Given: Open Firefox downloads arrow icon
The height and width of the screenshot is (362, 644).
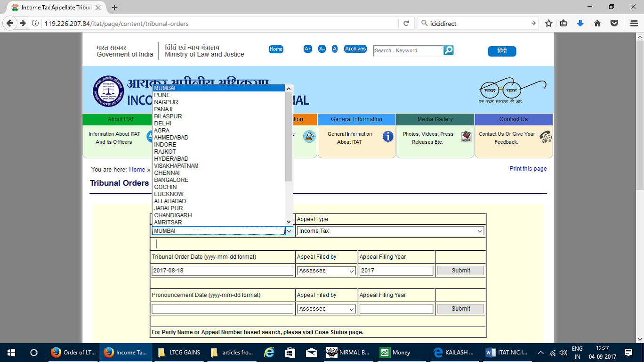Looking at the screenshot, I should pos(580,23).
